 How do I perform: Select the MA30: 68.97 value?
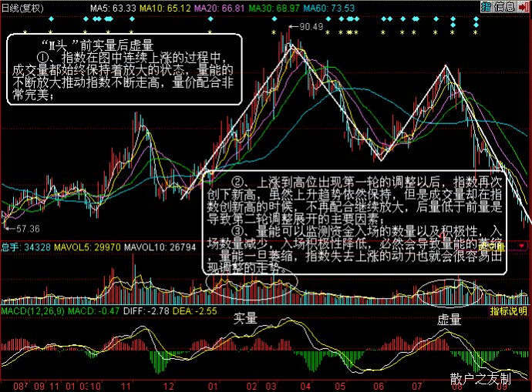coord(274,8)
